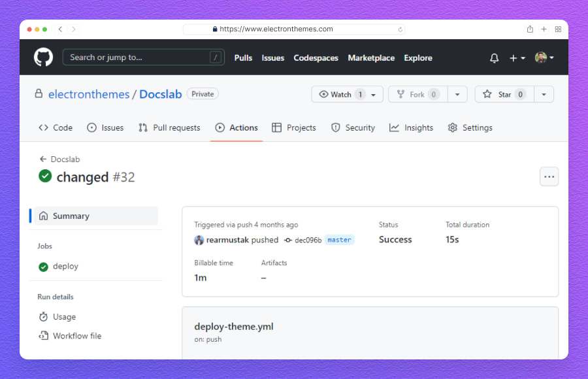The width and height of the screenshot is (588, 379).
Task: Open commit dec096b link
Action: (308, 240)
